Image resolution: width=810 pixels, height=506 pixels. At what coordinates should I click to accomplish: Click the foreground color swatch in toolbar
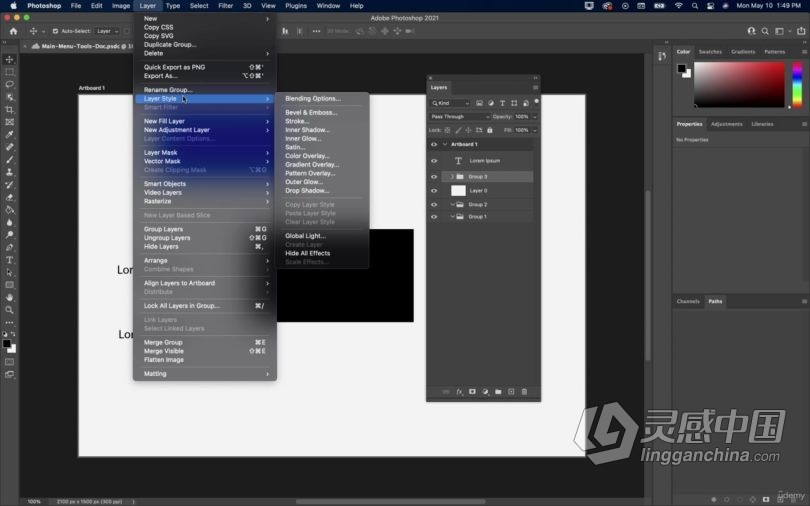7,343
